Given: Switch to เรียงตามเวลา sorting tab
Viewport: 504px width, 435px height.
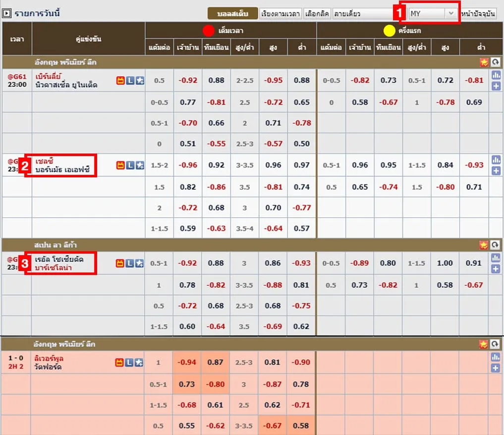Looking at the screenshot, I should (280, 13).
